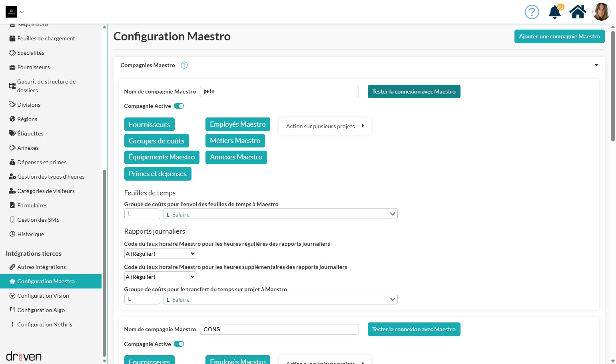Open Divisions menu item
The height and width of the screenshot is (364, 616).
(29, 105)
